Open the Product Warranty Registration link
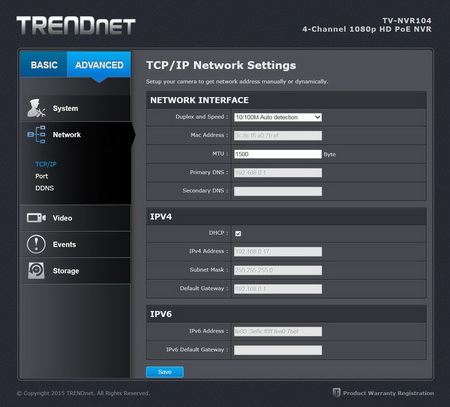Screen dimensions: 450x407 coord(388,393)
